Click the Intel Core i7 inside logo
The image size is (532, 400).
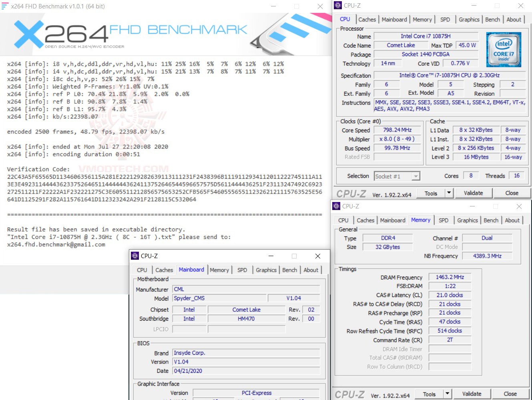(504, 50)
